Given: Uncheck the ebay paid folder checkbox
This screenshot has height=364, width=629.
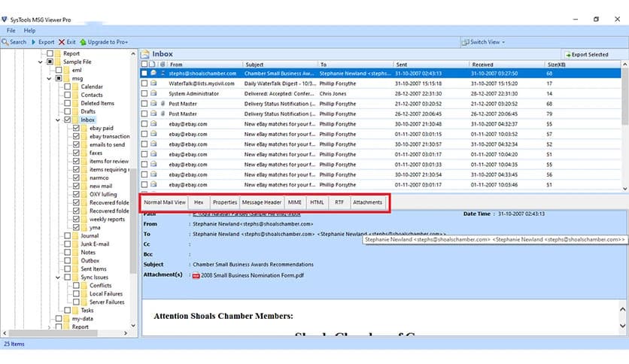Looking at the screenshot, I should (76, 129).
